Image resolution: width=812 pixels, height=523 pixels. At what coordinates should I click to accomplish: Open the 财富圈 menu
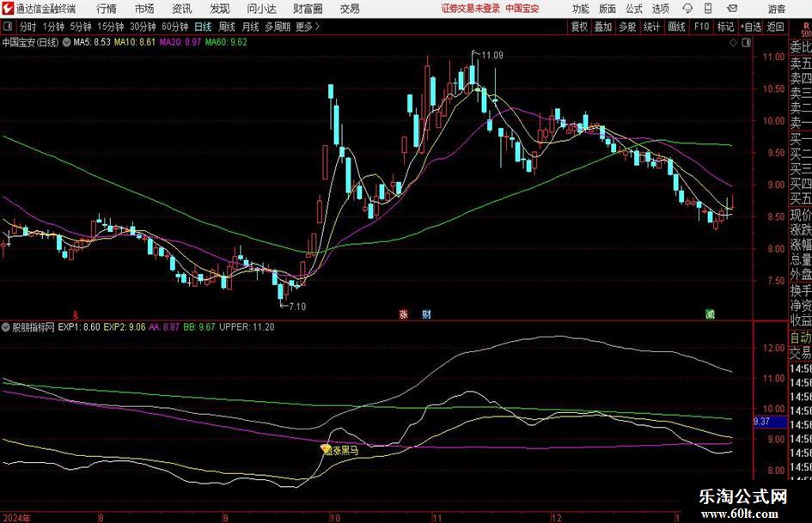[x=308, y=9]
